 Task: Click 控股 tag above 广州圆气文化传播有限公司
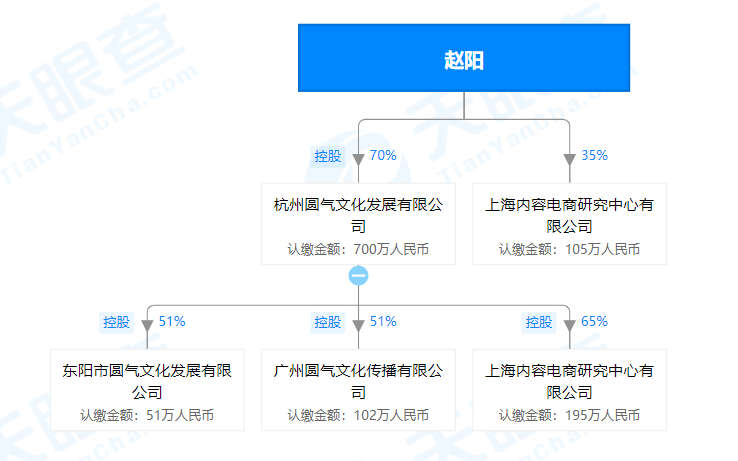[x=328, y=323]
